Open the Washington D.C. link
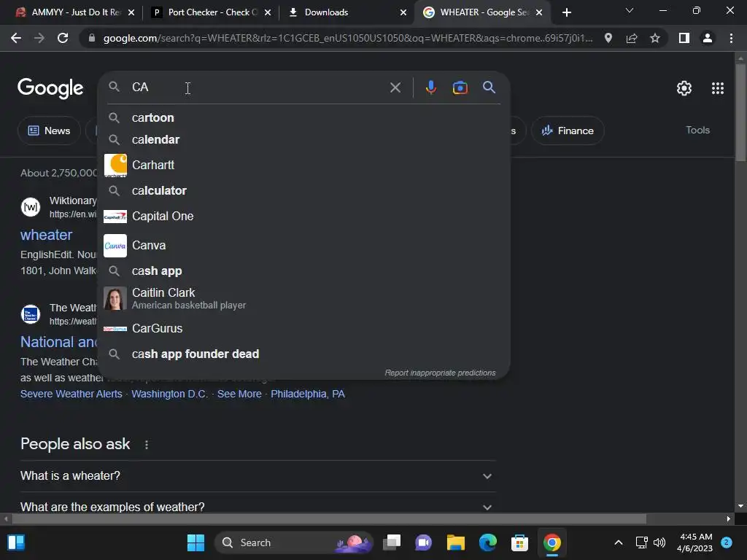 169,394
